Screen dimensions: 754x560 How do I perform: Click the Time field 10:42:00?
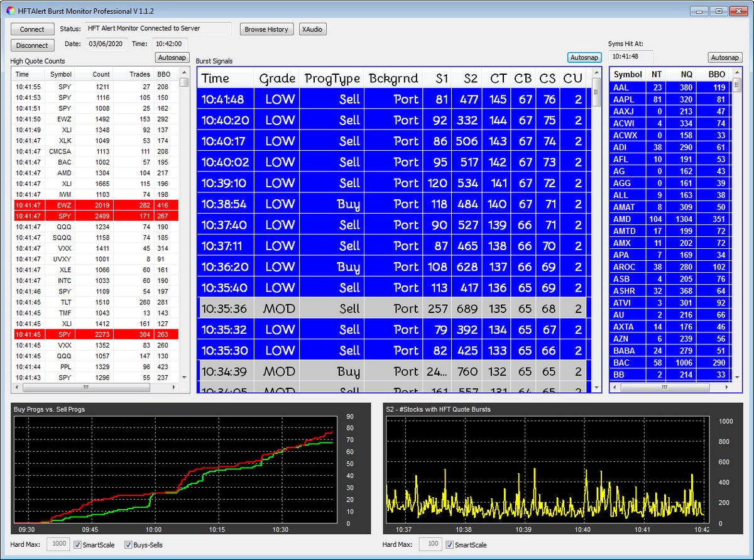coord(170,44)
